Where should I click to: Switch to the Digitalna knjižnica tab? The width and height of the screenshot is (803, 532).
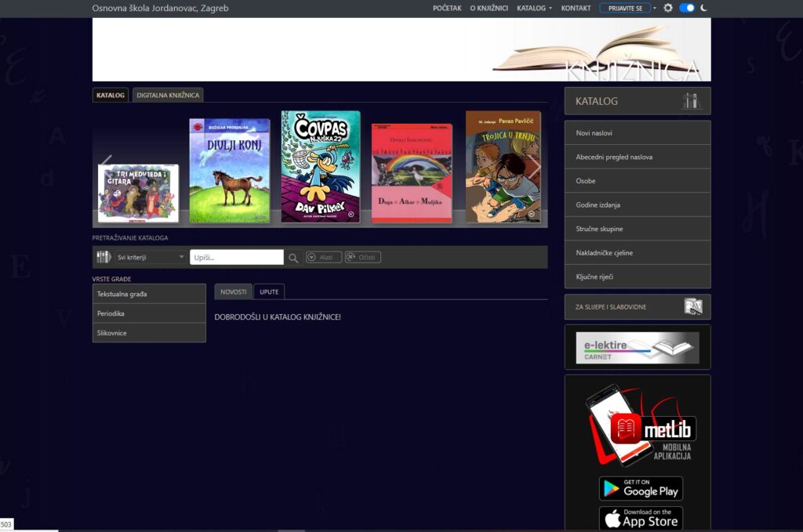click(168, 95)
